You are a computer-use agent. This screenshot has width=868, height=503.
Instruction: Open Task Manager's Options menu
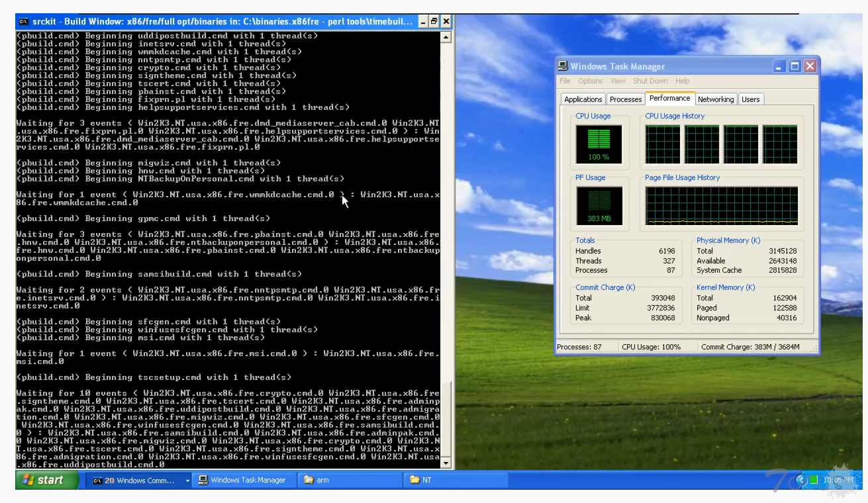(590, 81)
